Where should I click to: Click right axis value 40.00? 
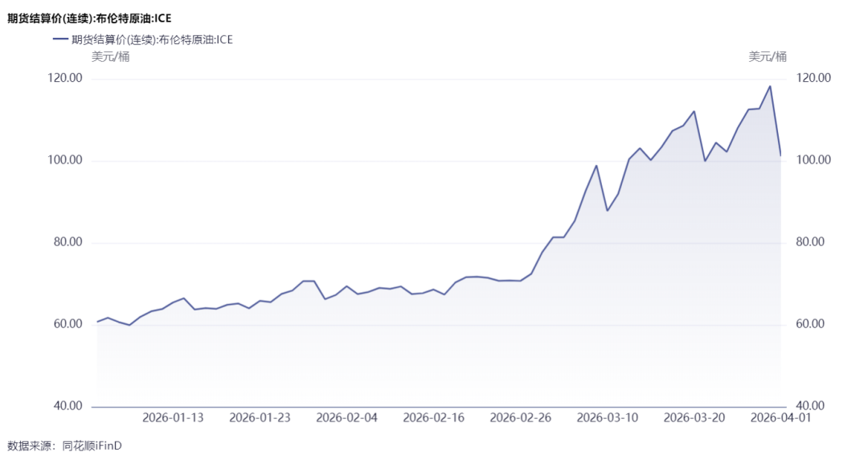[x=810, y=406]
